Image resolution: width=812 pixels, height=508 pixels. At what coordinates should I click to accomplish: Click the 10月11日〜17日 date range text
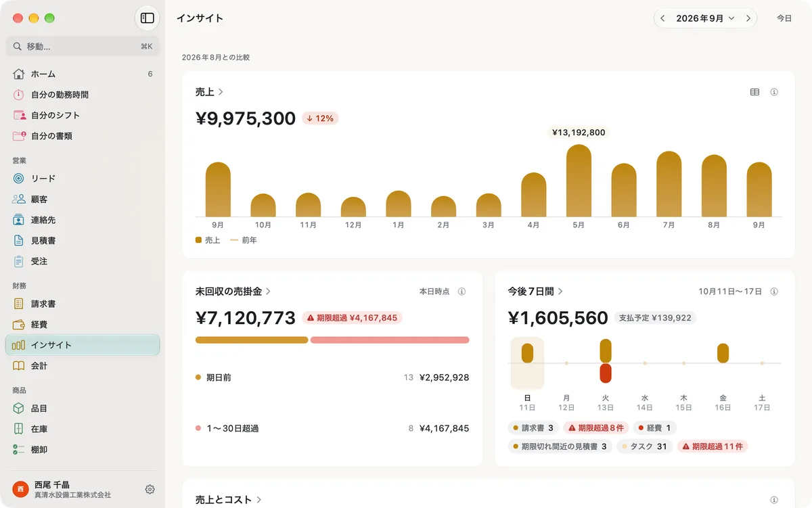click(730, 292)
